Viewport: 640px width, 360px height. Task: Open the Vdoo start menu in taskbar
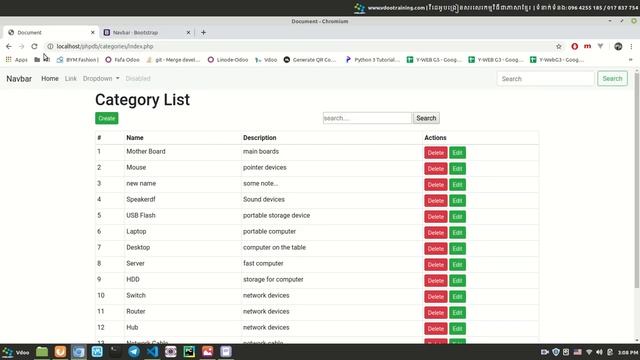click(x=16, y=352)
